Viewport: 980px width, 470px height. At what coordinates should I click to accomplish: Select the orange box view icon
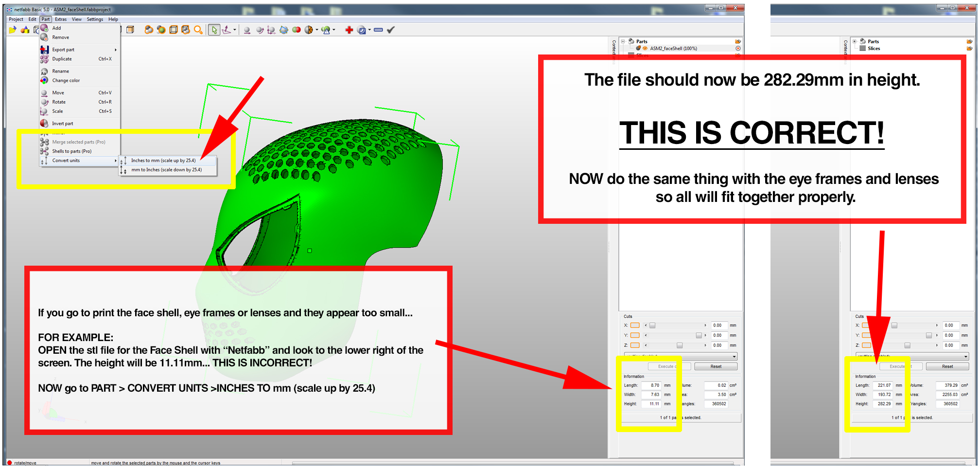130,30
